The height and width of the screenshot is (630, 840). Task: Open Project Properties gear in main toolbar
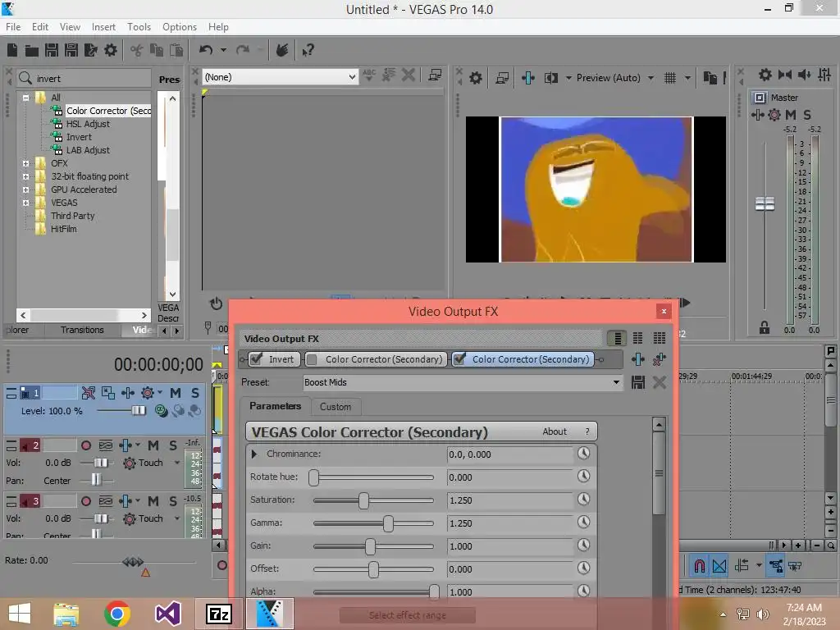(x=111, y=50)
